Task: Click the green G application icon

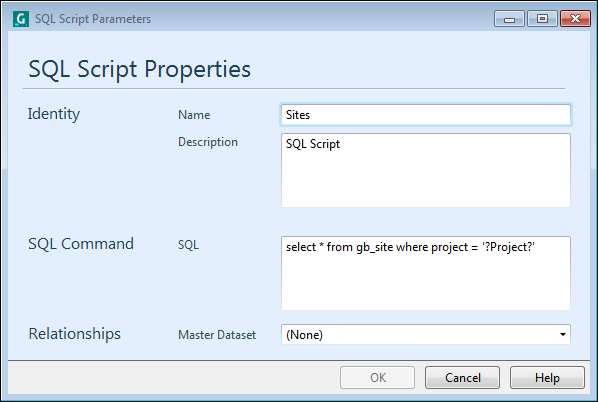Action: [x=21, y=19]
